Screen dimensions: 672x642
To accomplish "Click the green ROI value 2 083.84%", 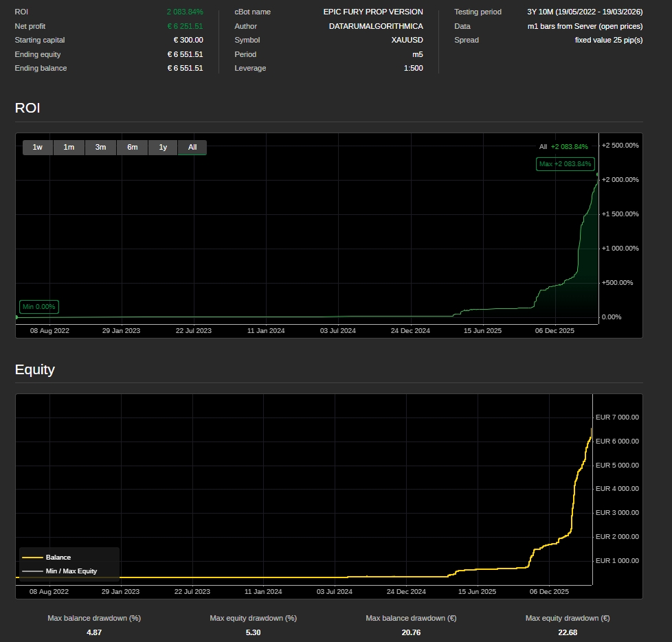I will (x=184, y=12).
